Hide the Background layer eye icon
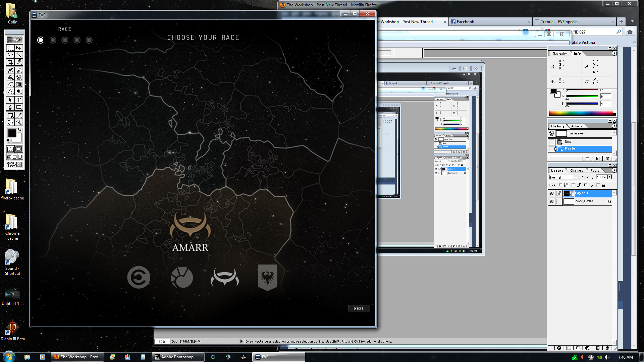 551,201
